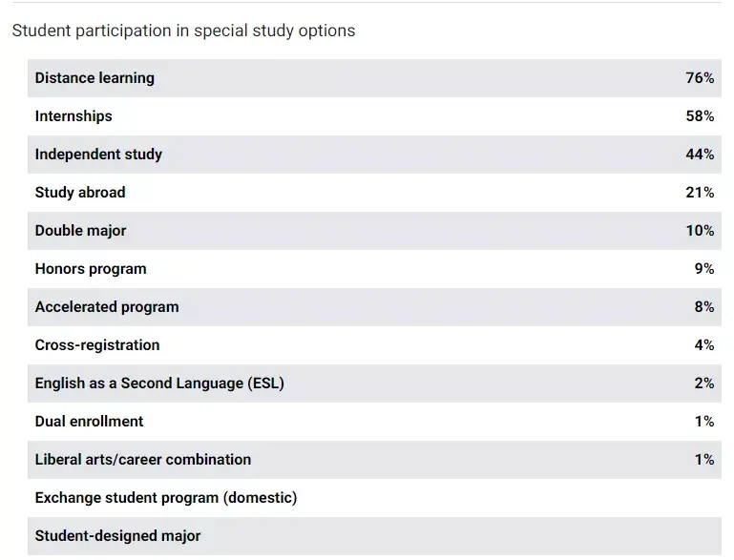Click the Student participation in special study options heading
Viewport: 734px width, 560px height.
tap(183, 31)
